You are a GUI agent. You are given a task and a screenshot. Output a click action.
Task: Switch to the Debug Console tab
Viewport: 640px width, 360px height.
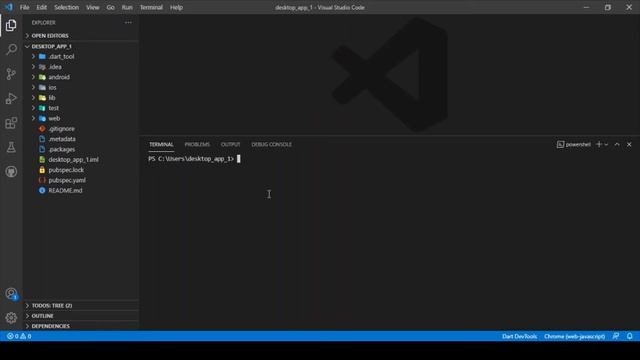[271, 144]
